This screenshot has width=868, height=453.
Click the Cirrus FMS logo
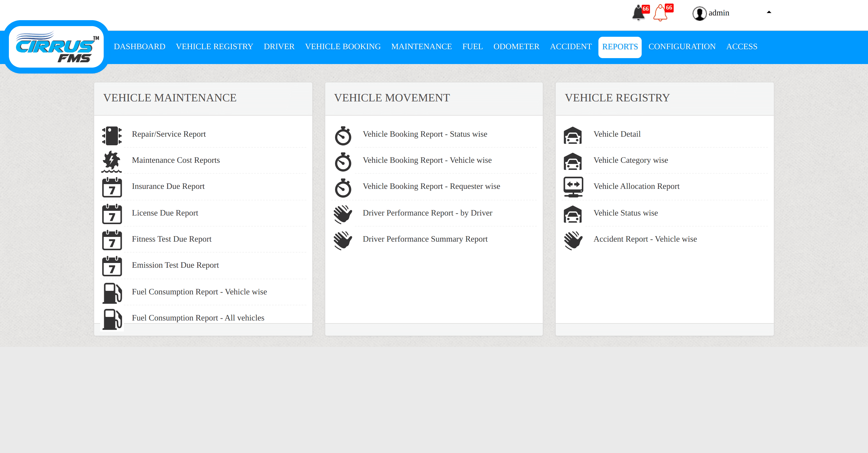pyautogui.click(x=57, y=47)
